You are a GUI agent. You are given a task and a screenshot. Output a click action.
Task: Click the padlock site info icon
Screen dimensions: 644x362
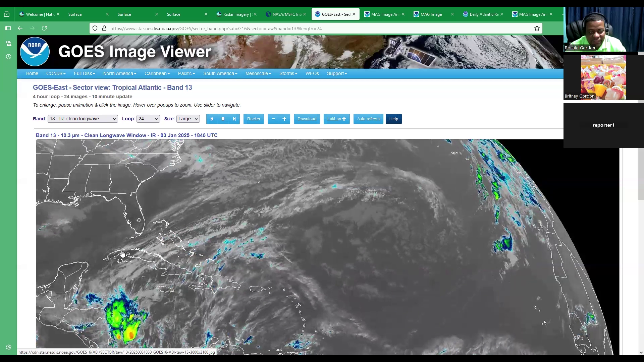coord(104,28)
